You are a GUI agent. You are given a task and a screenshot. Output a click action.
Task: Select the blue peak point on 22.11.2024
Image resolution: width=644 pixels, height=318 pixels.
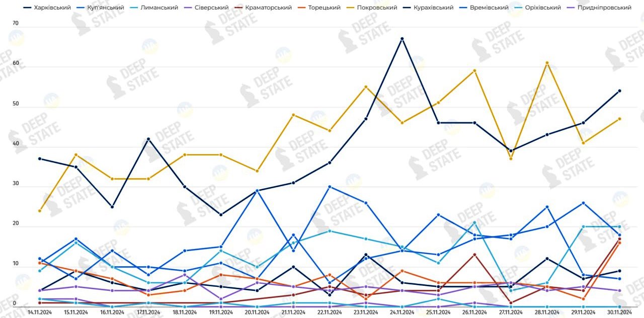(x=330, y=187)
